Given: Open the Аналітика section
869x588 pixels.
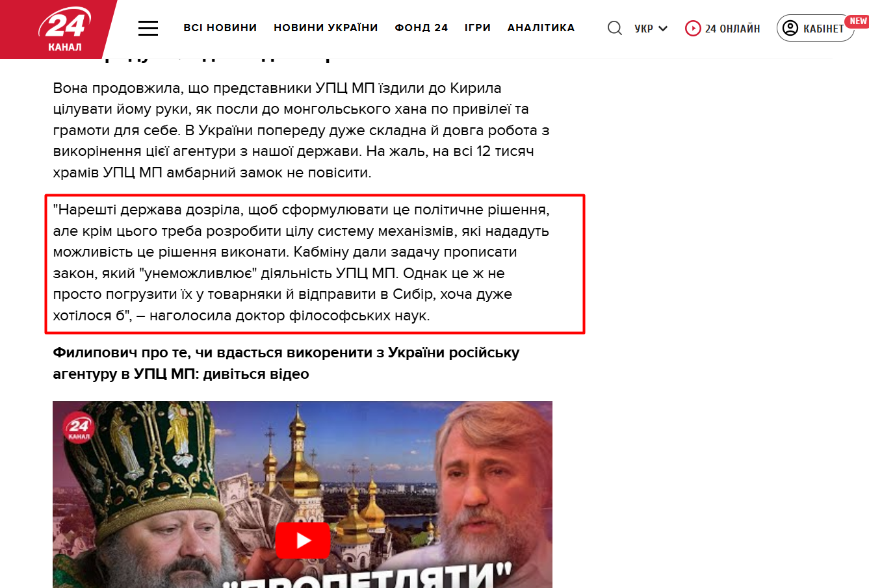Looking at the screenshot, I should [x=541, y=28].
